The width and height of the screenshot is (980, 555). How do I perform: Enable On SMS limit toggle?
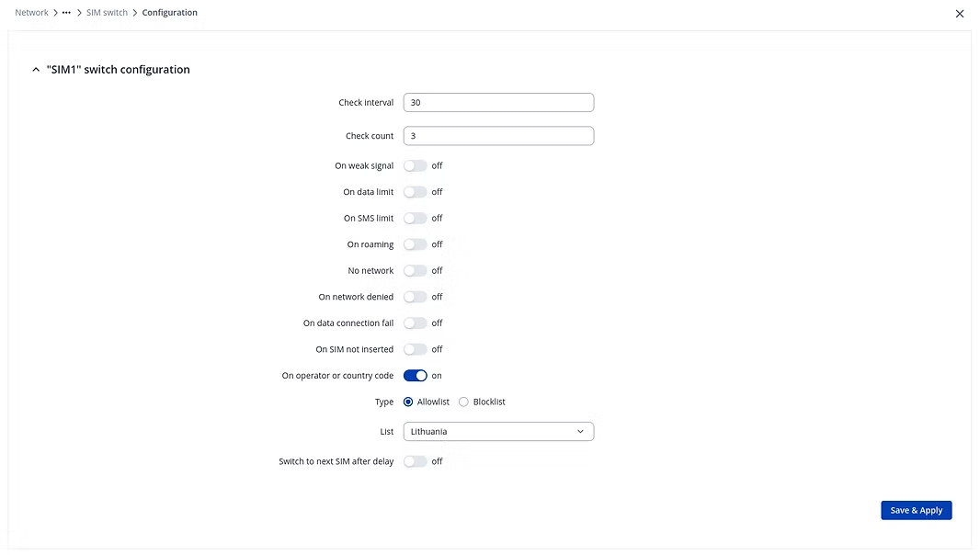[x=416, y=219]
